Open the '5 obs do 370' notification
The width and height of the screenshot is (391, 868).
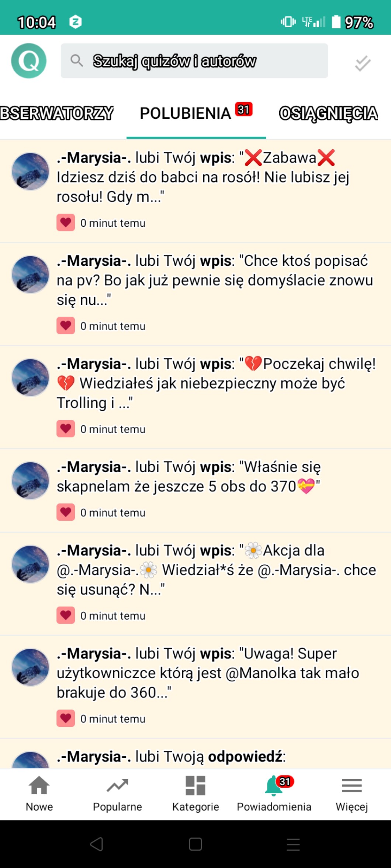click(x=195, y=491)
